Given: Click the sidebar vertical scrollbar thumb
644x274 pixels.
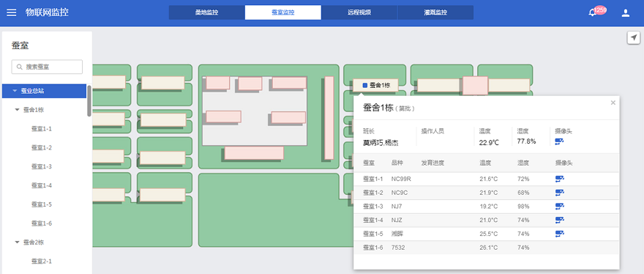Looking at the screenshot, I should tap(89, 101).
